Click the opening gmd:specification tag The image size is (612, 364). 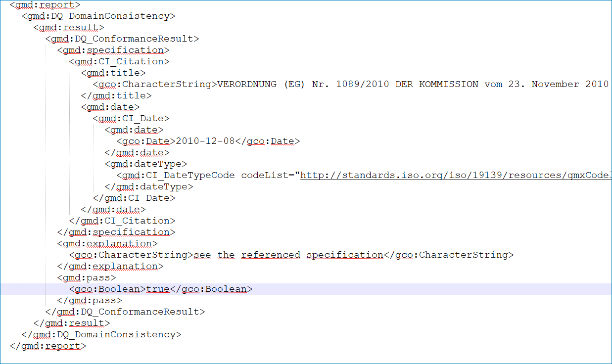click(113, 50)
